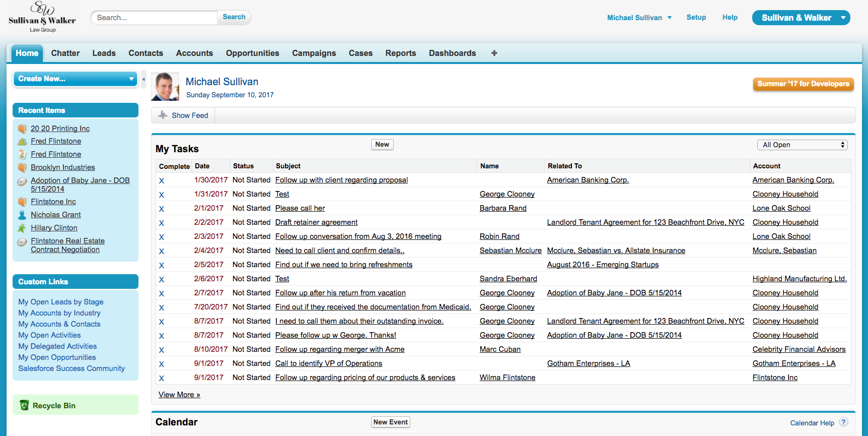
Task: Complete task dated 2/5/2017 via X
Action: pyautogui.click(x=162, y=265)
